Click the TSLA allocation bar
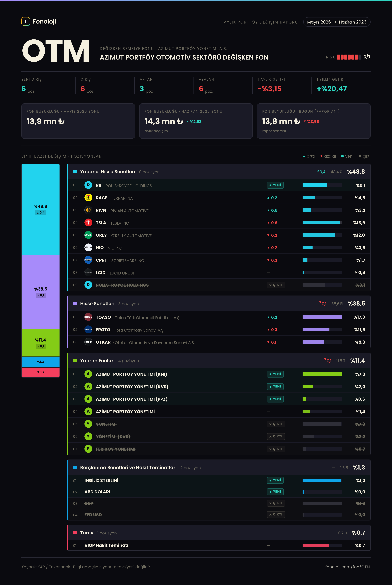The image size is (392, 585). [x=322, y=223]
